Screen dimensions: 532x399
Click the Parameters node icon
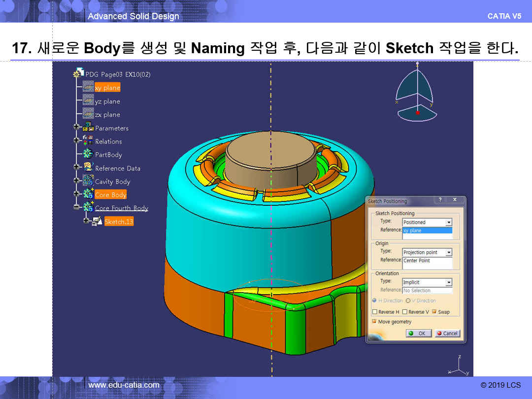tap(88, 128)
